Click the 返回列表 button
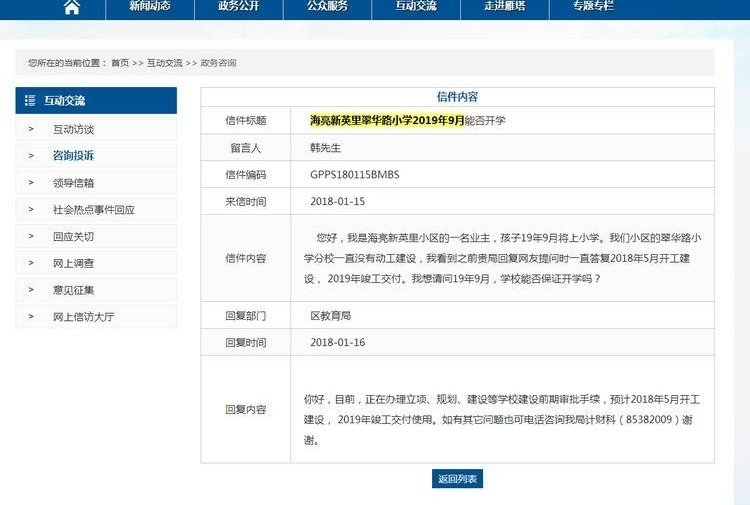 click(457, 479)
